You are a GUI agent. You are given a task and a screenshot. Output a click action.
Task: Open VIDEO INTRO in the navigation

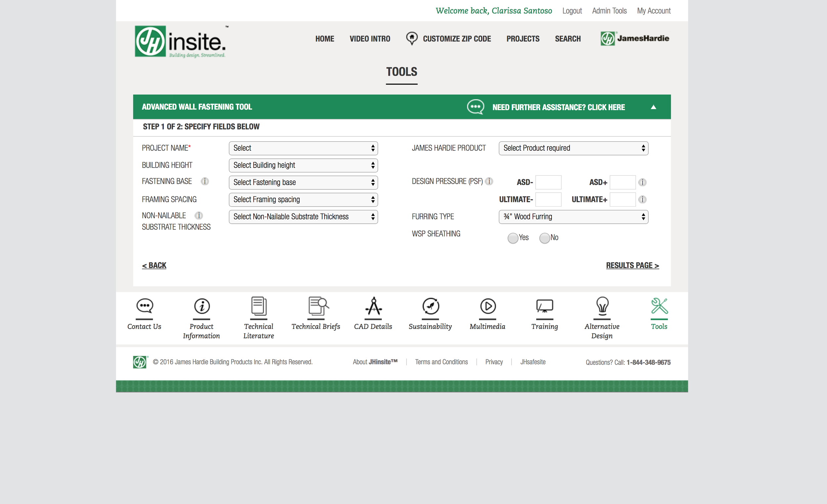click(x=370, y=39)
